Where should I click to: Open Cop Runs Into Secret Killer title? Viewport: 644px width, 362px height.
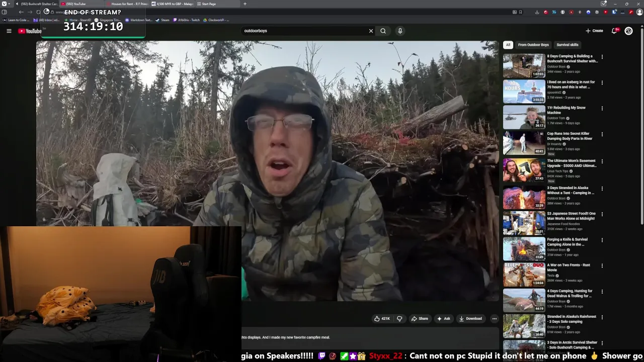tap(570, 136)
